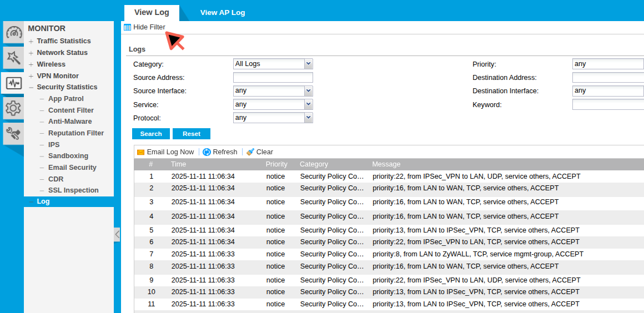
Task: Click the notice priority in row 9
Action: pos(275,280)
